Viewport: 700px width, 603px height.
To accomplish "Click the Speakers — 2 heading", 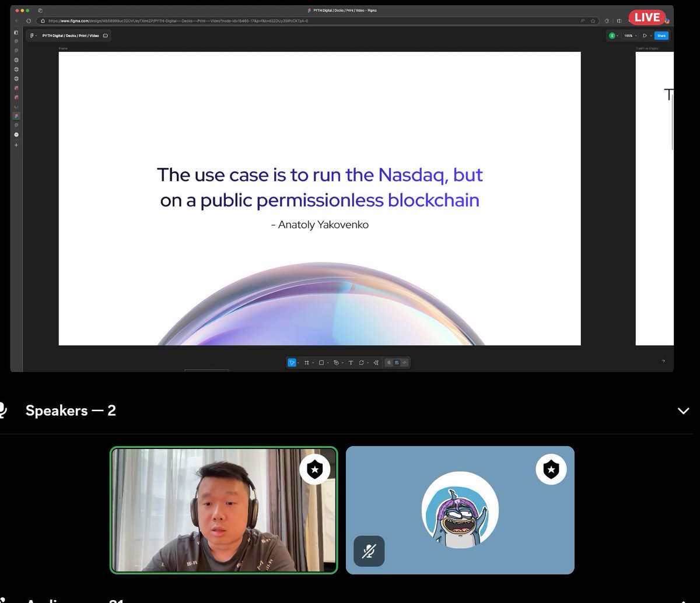I will [x=71, y=411].
